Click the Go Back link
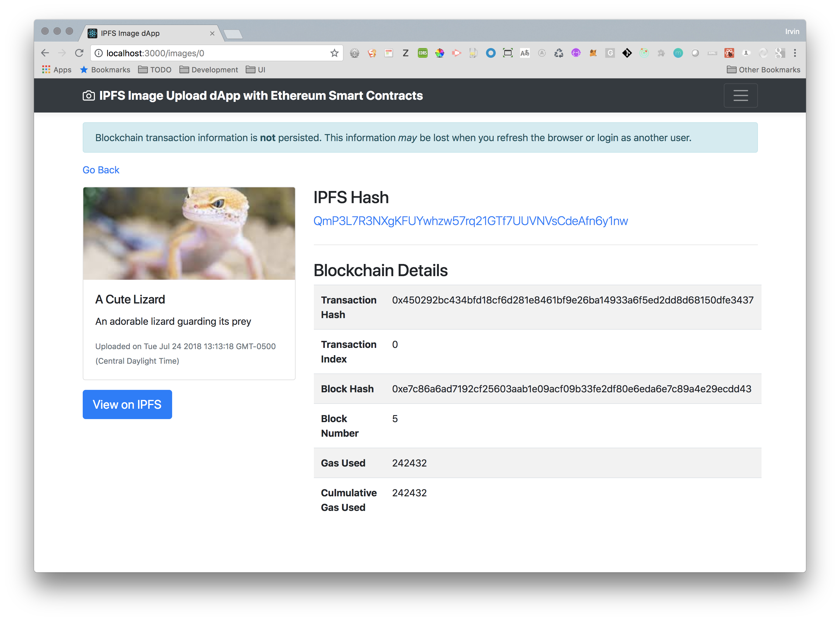 point(101,170)
